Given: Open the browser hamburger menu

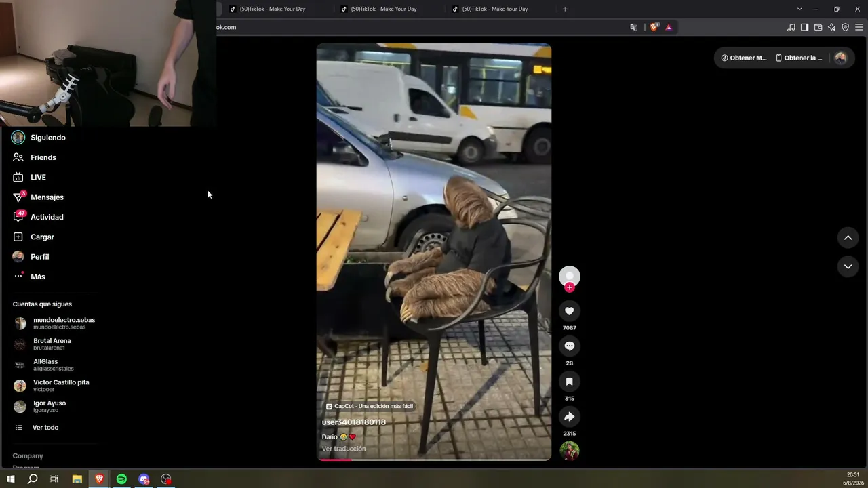Looking at the screenshot, I should click(x=859, y=27).
